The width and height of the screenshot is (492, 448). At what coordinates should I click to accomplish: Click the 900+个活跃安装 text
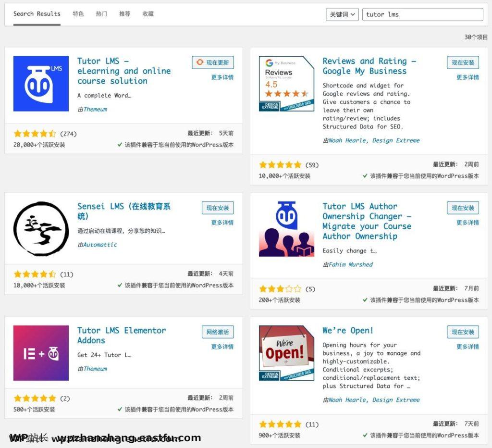(x=279, y=435)
